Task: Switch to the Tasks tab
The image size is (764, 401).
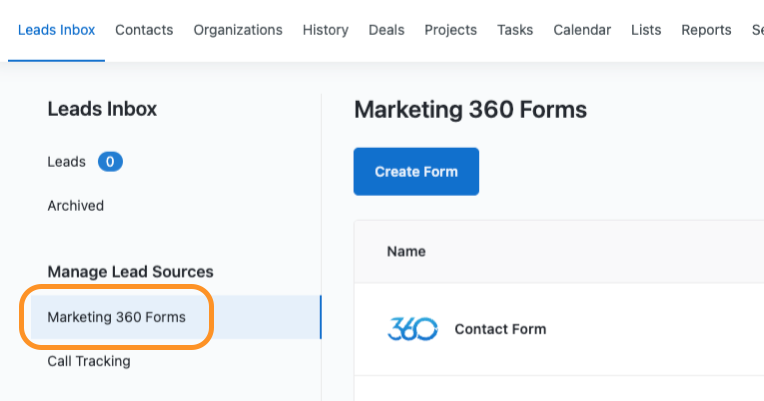Action: pos(515,30)
